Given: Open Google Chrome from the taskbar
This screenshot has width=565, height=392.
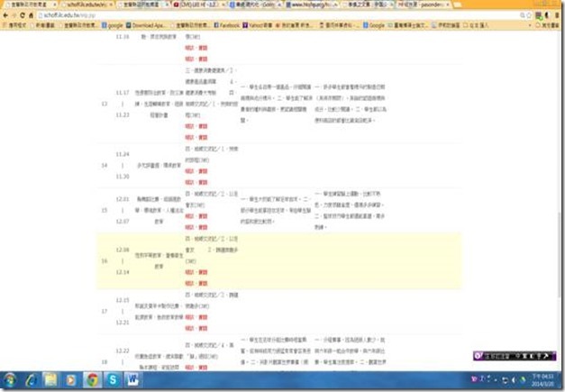Looking at the screenshot, I should pyautogui.click(x=91, y=378).
